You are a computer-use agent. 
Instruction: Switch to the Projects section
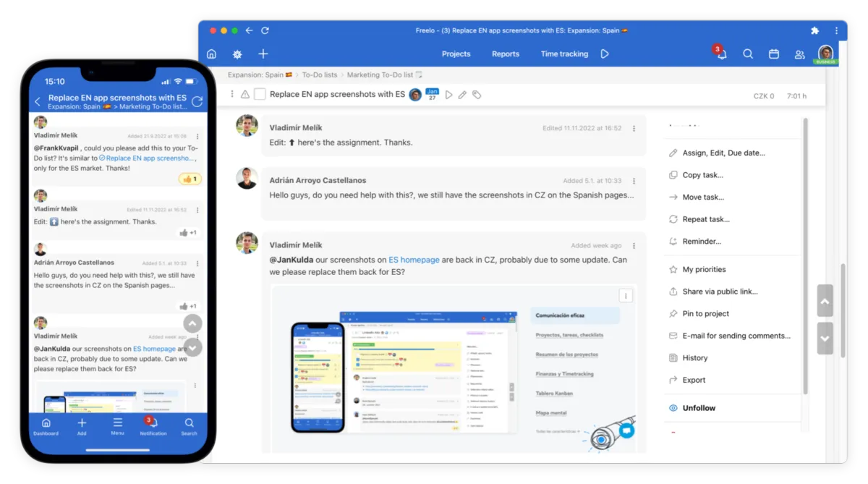point(456,54)
